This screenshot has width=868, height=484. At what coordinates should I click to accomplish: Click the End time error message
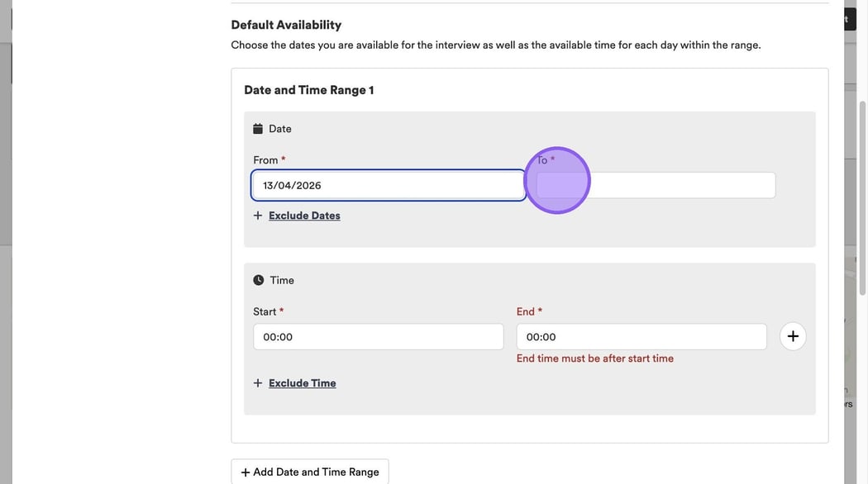[x=594, y=358]
